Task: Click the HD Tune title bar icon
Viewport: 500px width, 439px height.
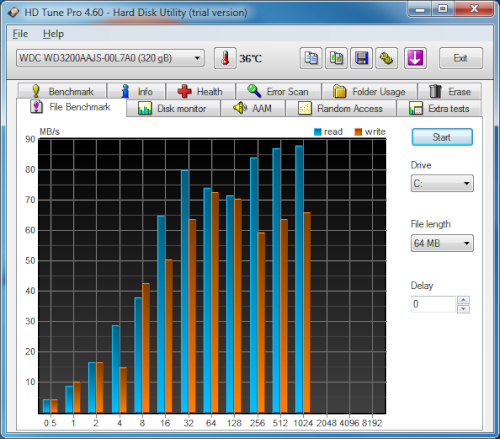Action: click(x=14, y=12)
